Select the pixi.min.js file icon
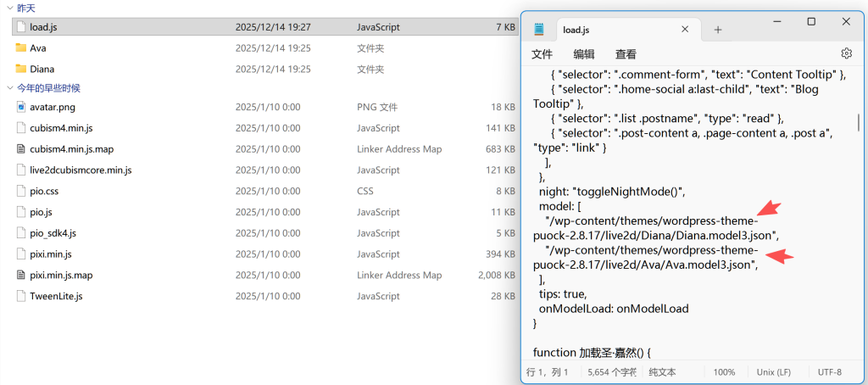Viewport: 868px width, 385px height. point(21,254)
